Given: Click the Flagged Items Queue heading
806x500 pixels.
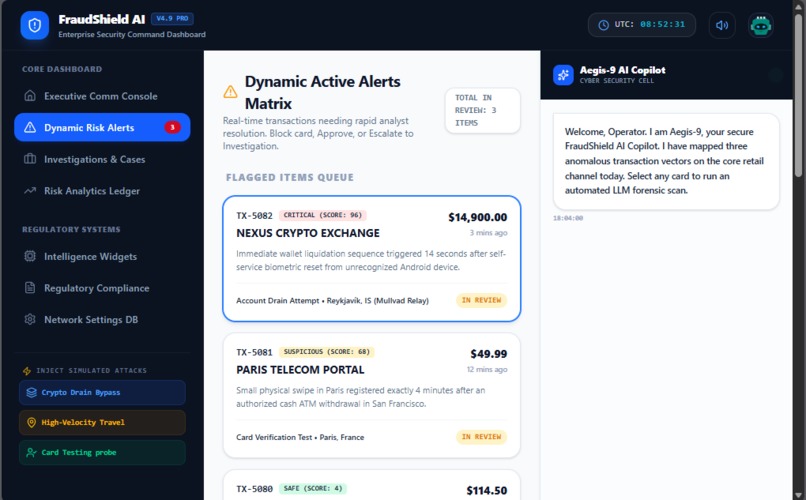Looking at the screenshot, I should pos(290,177).
